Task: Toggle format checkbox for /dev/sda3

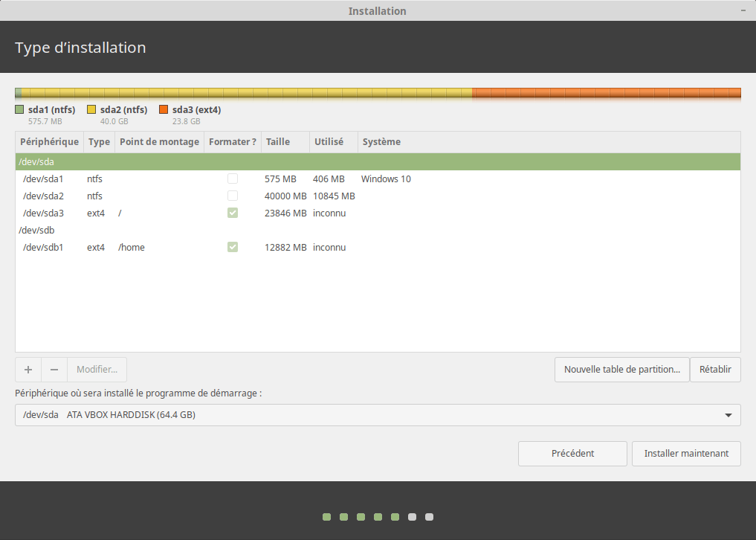Action: [233, 213]
